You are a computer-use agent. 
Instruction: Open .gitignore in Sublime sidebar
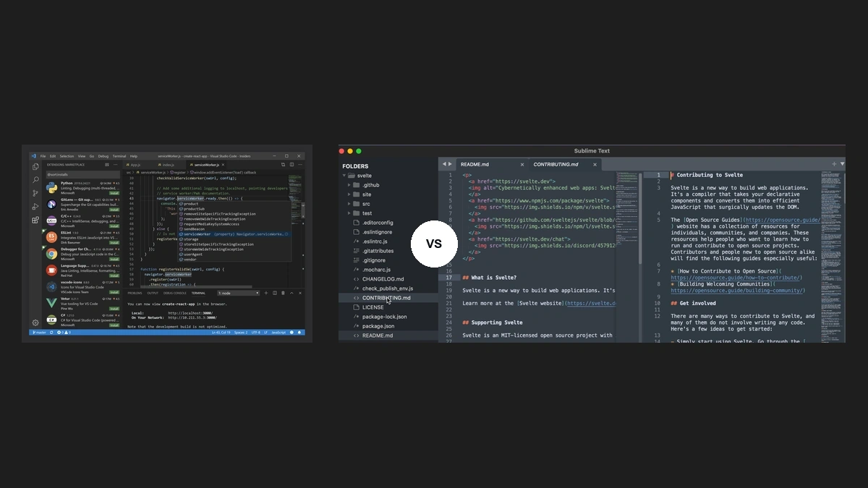pos(374,260)
